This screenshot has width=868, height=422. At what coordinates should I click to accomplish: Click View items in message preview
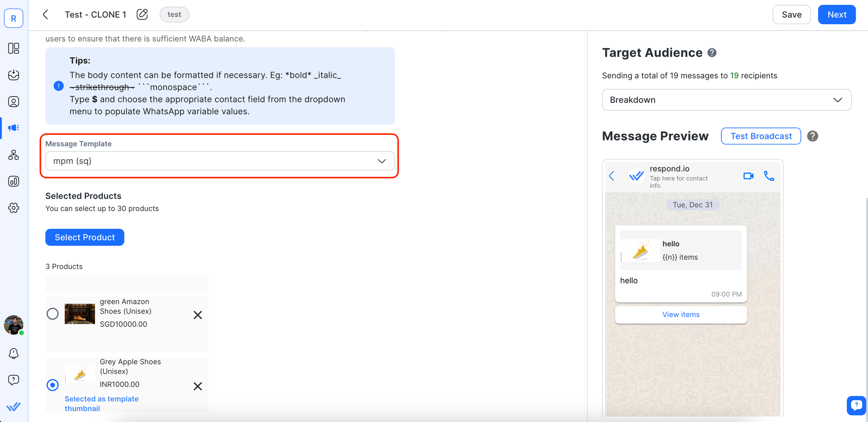pos(681,315)
